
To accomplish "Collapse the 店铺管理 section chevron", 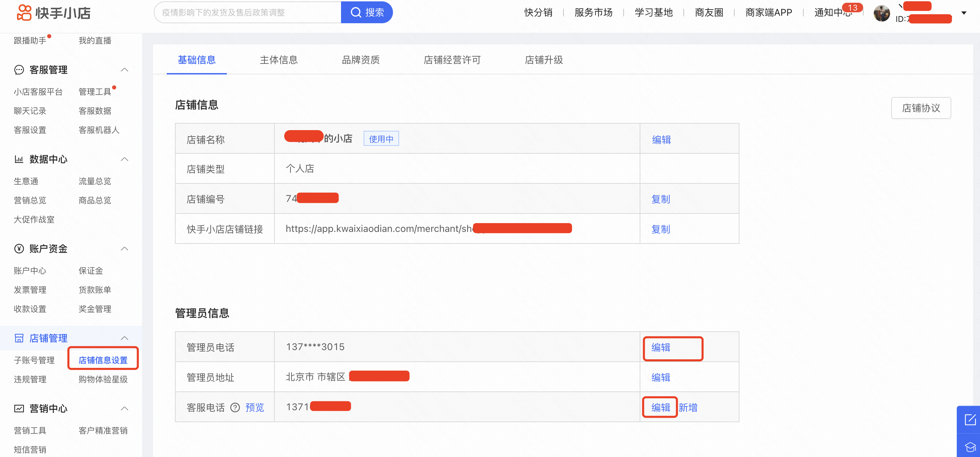I will pos(124,338).
